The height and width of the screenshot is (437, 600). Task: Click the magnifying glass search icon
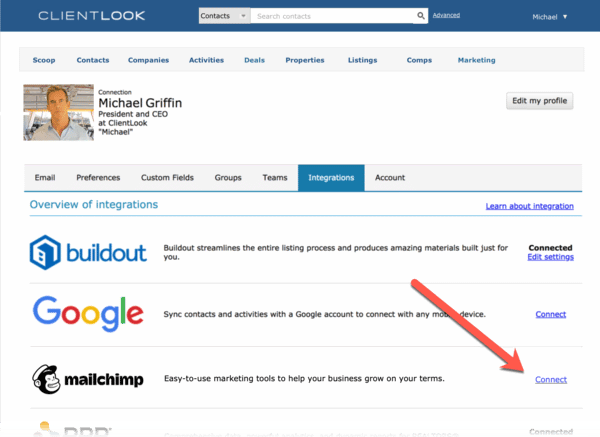[421, 16]
